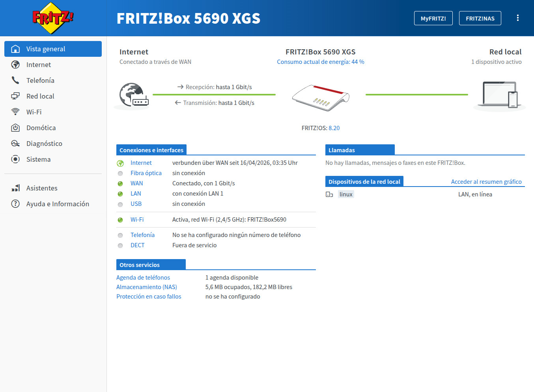Open the Sistema sidebar menu
534x392 pixels.
53,159
